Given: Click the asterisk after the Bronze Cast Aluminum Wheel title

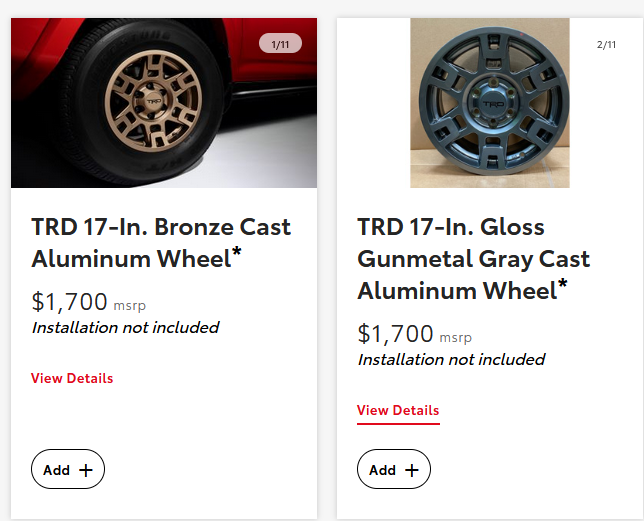Looking at the screenshot, I should [237, 255].
